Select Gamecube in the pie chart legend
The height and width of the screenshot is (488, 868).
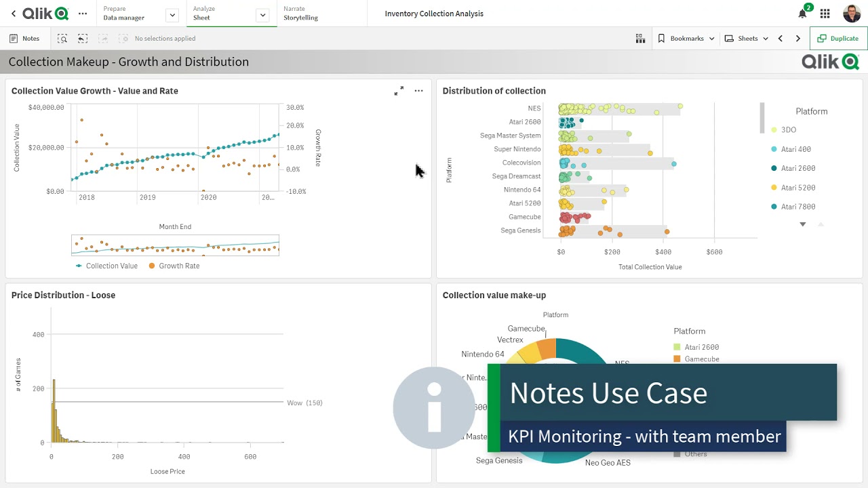[696, 359]
